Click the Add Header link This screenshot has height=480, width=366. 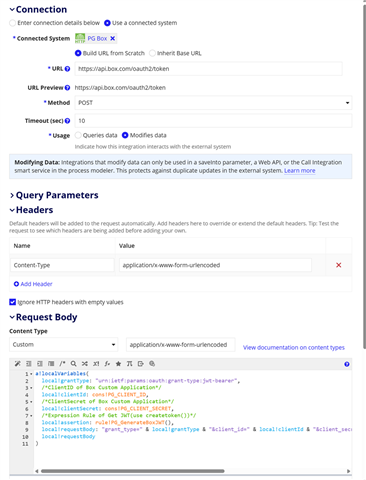point(33,284)
